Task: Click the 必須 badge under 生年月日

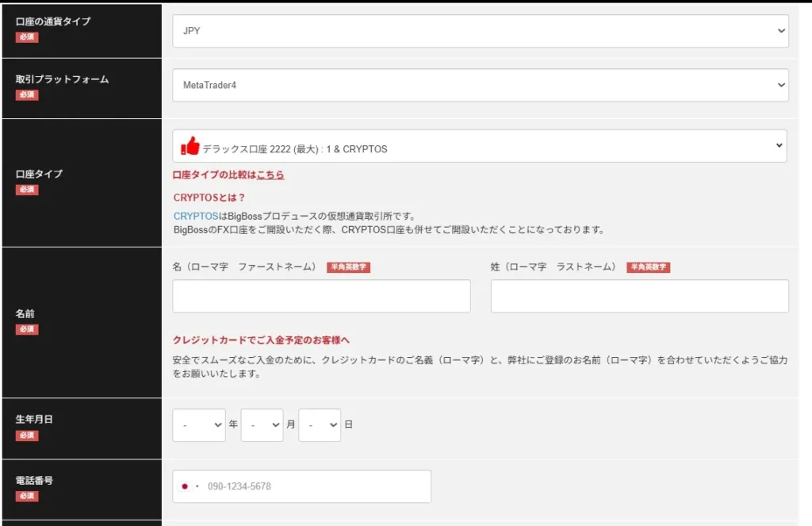Action: click(x=27, y=436)
